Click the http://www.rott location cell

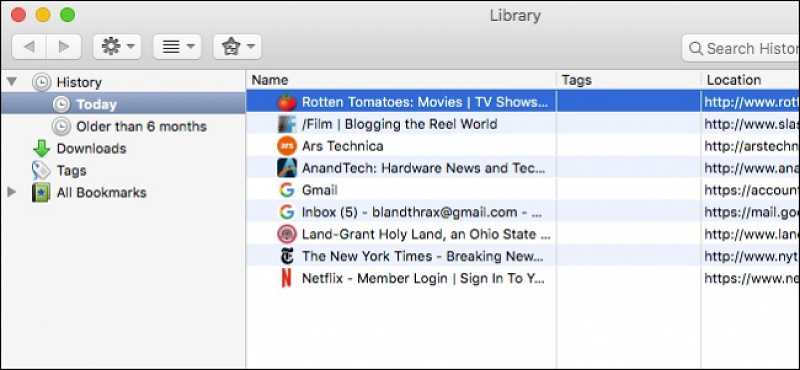click(751, 102)
